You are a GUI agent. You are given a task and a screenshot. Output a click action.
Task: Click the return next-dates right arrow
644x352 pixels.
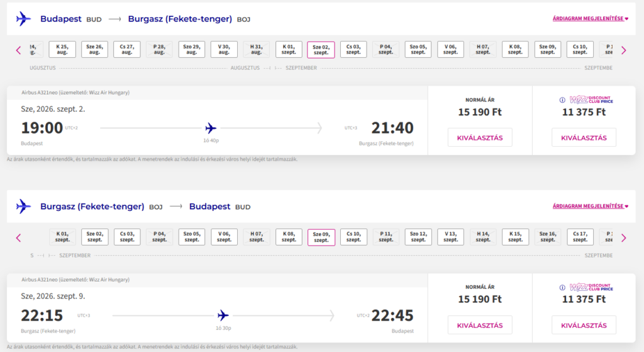(x=623, y=237)
